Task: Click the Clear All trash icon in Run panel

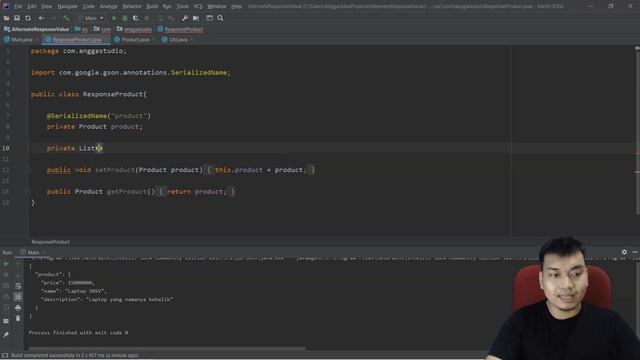Action: pos(18,318)
